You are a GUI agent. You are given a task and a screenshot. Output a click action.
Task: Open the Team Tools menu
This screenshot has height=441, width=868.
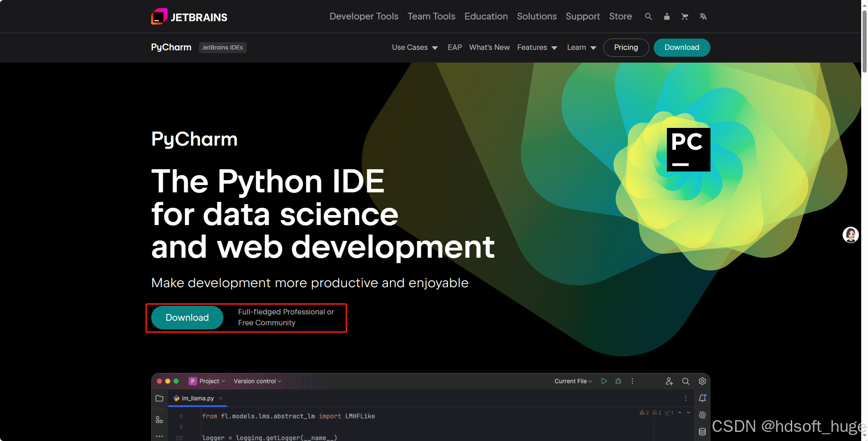point(431,16)
